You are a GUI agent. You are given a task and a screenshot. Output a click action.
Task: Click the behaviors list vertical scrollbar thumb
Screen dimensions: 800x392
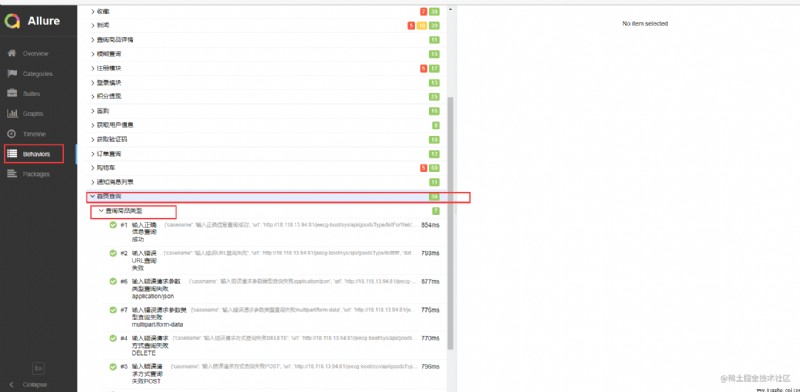[450, 224]
